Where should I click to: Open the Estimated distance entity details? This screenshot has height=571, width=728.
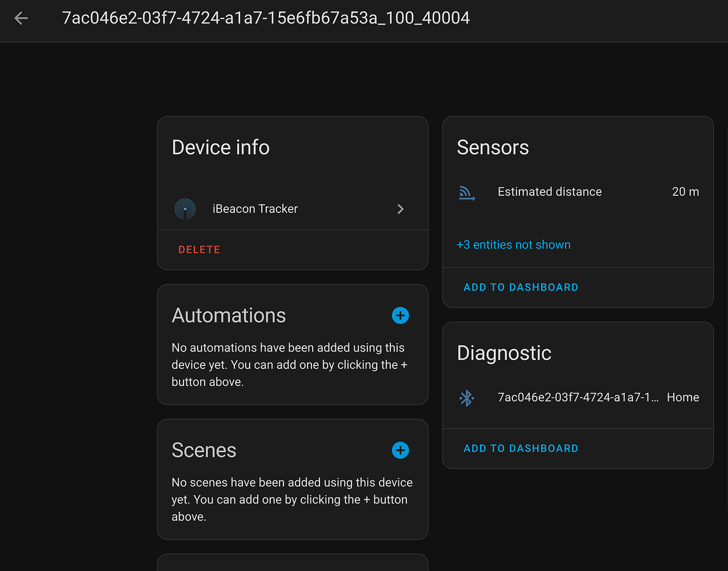[549, 192]
